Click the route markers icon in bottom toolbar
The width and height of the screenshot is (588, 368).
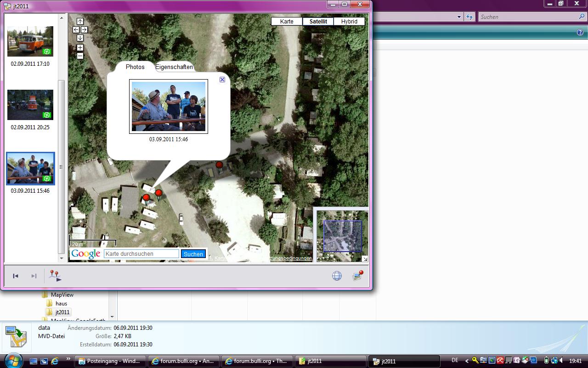pos(55,276)
